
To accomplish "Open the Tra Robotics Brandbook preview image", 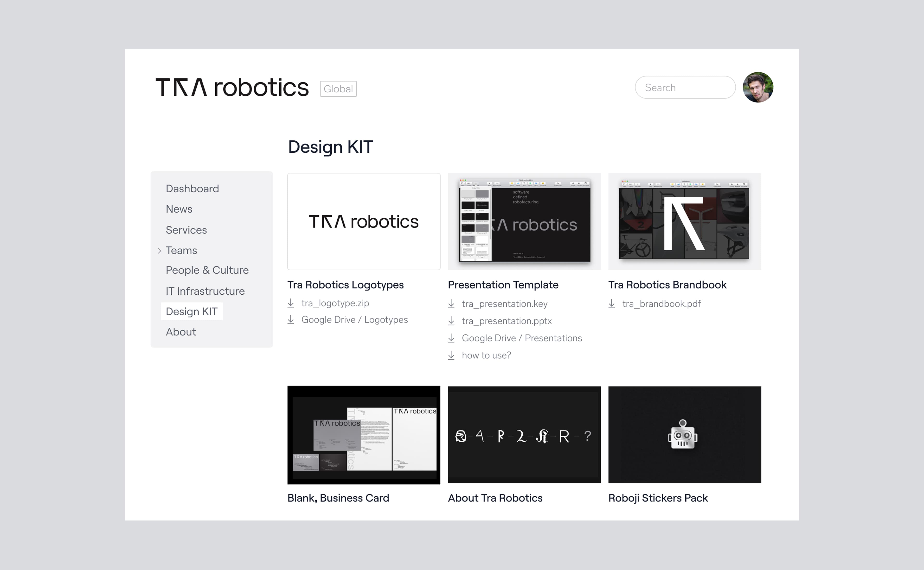I will pyautogui.click(x=685, y=221).
